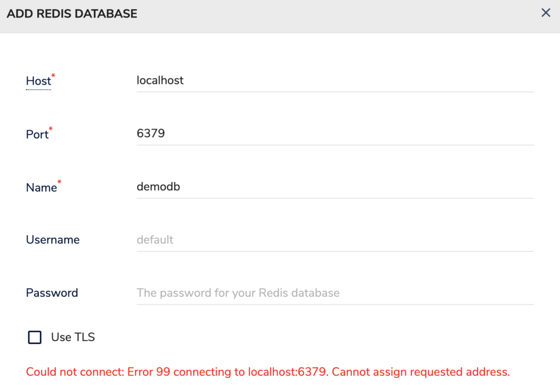Click the ADD REDIS DATABASE dialog title

[72, 13]
